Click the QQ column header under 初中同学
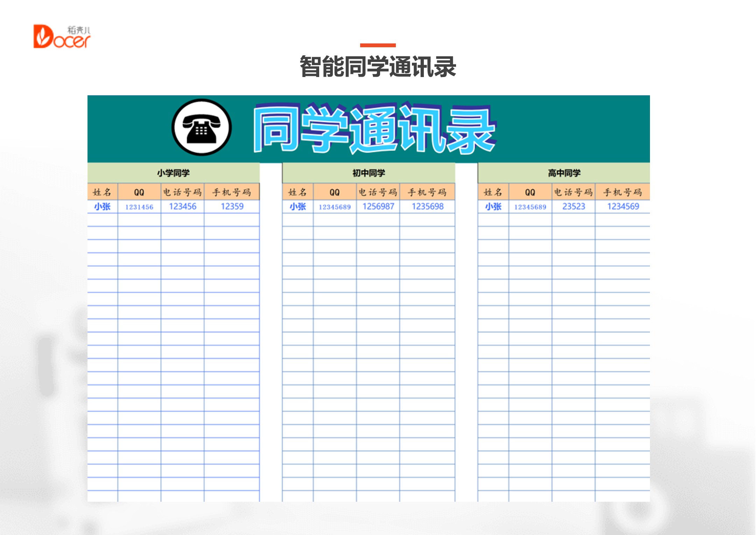The image size is (756, 535). tap(334, 192)
